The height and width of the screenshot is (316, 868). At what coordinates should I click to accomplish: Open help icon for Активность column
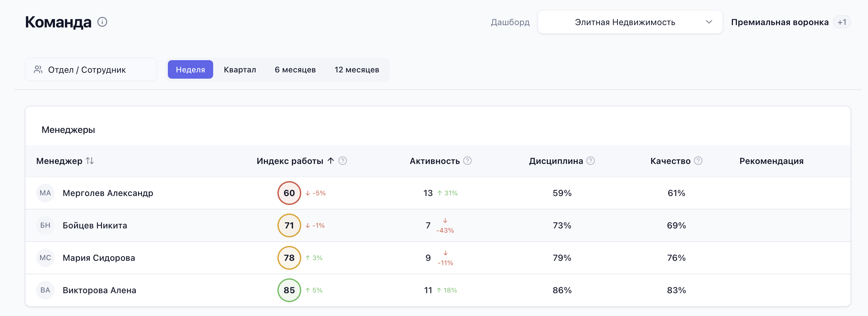pos(467,161)
